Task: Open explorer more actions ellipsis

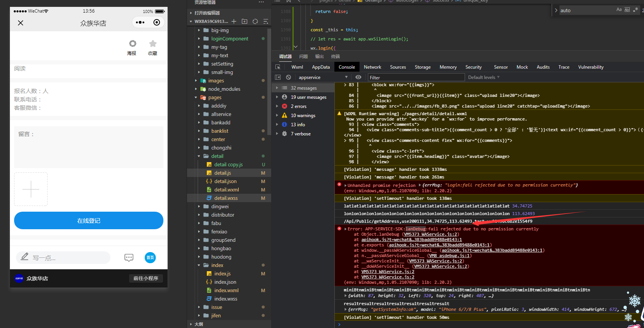Action: 261,2
